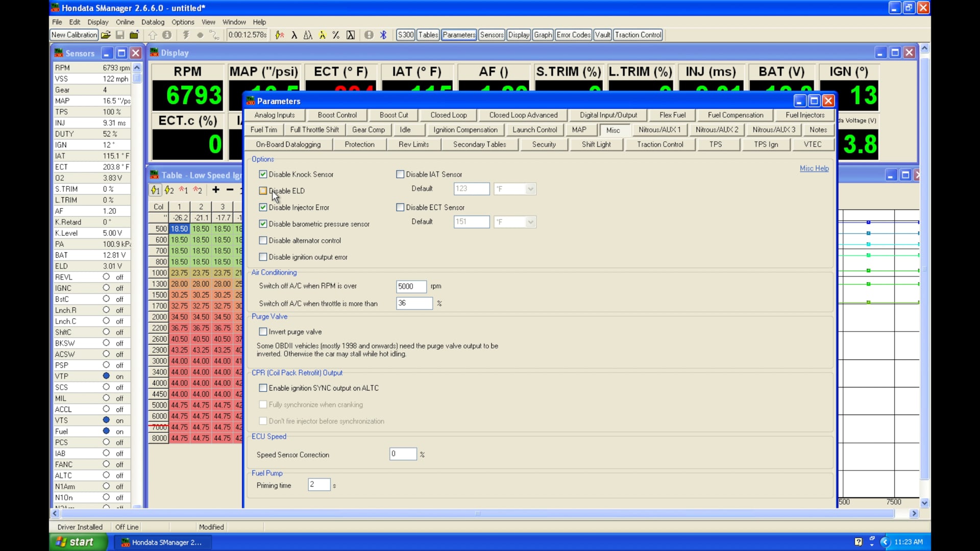Expand the Sensors panel scrollbar dropdown arrow

[137, 67]
